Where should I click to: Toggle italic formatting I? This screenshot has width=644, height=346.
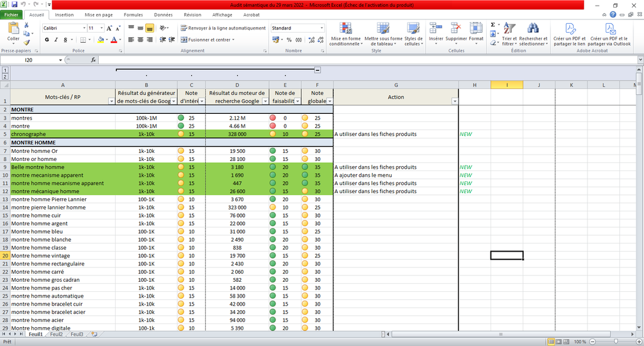[56, 40]
